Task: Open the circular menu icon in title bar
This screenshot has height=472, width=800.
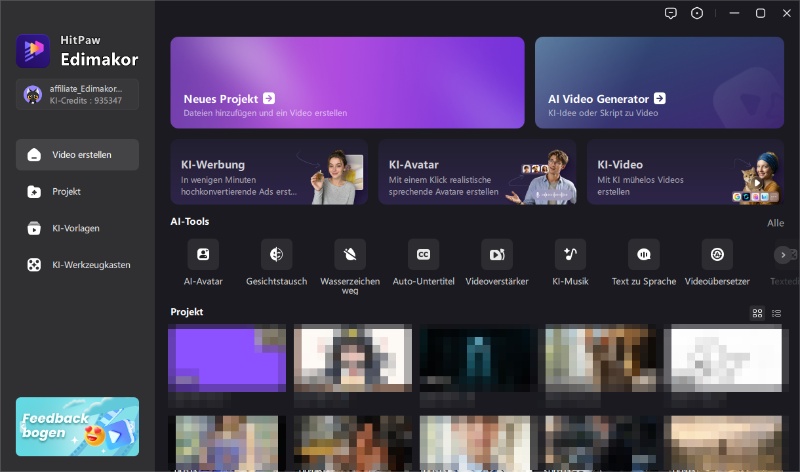Action: click(697, 13)
